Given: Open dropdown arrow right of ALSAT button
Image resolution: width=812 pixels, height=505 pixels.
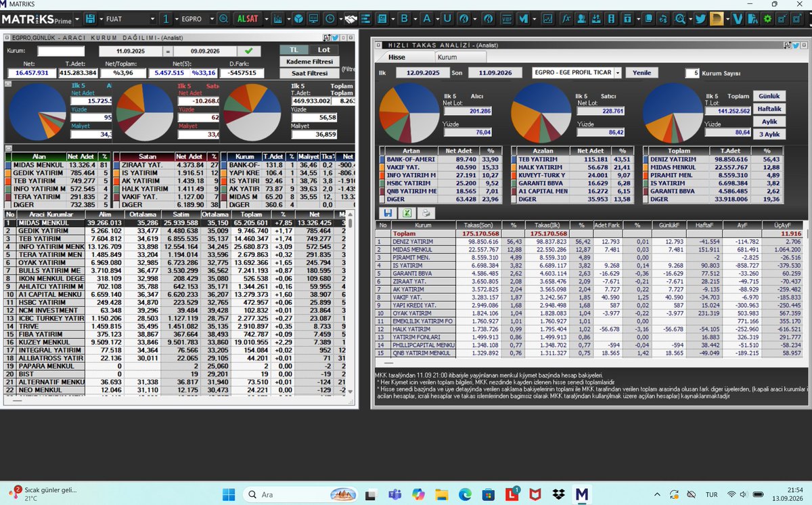Looking at the screenshot, I should [x=266, y=19].
